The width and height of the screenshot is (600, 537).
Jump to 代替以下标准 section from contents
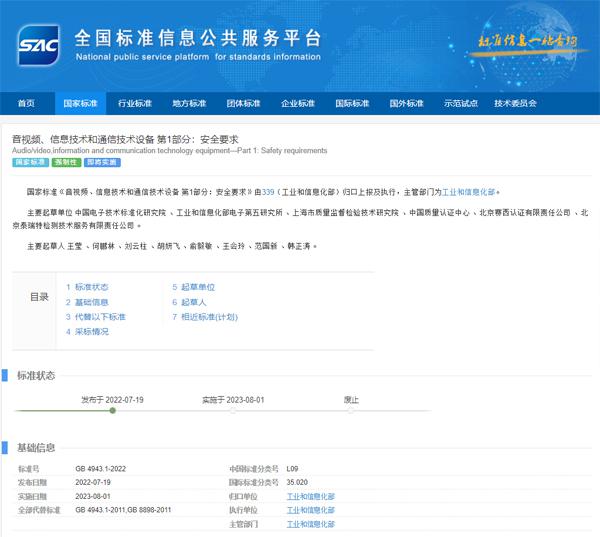(x=96, y=316)
